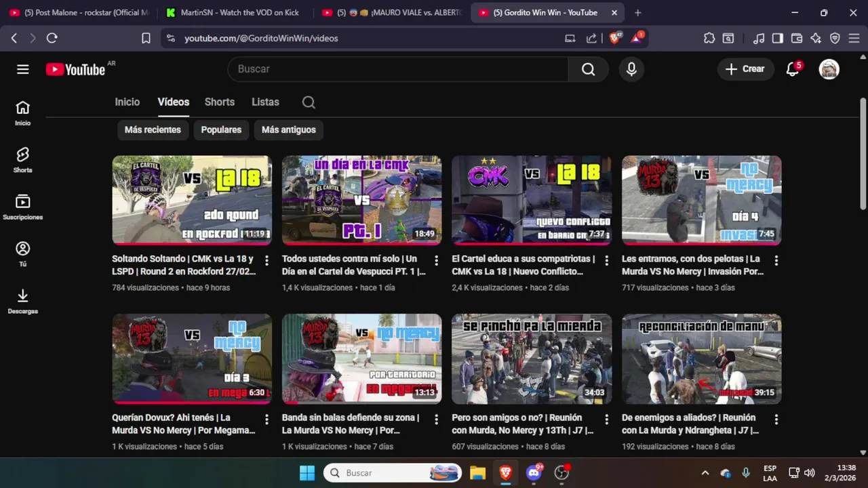Open the Brave Shields lion icon
This screenshot has width=868, height=488.
tap(615, 38)
